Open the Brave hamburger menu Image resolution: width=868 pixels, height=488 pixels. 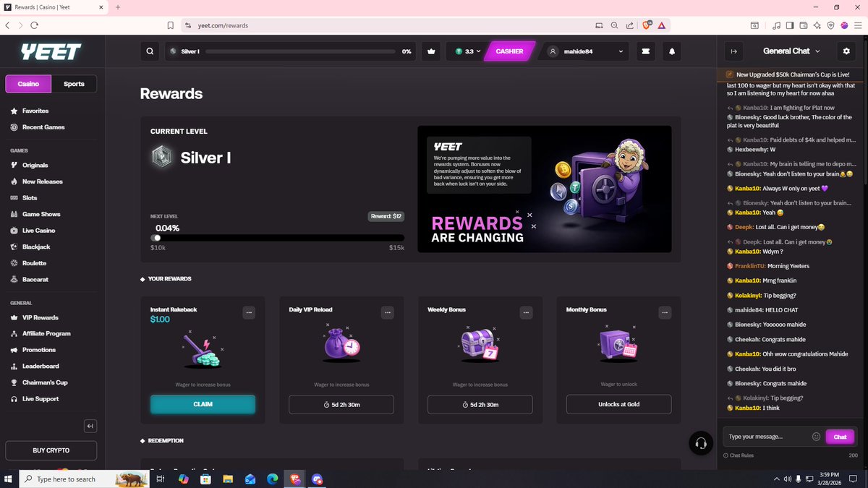[x=858, y=25]
